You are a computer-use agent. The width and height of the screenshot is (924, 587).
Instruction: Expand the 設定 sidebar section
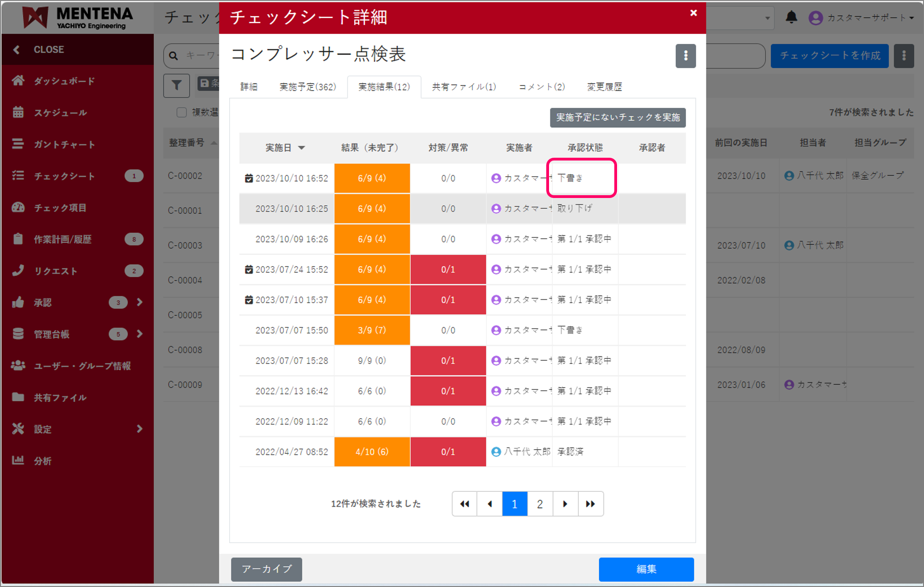(x=139, y=429)
